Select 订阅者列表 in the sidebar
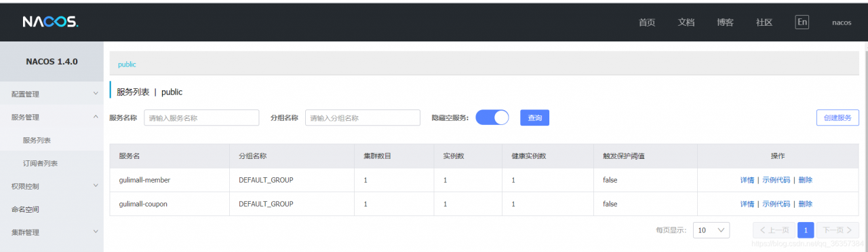 [40, 163]
